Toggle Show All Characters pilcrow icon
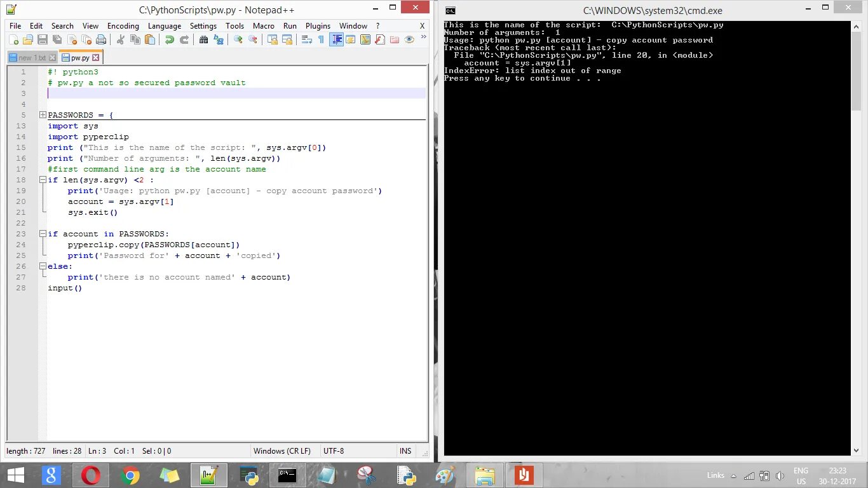 (x=322, y=39)
